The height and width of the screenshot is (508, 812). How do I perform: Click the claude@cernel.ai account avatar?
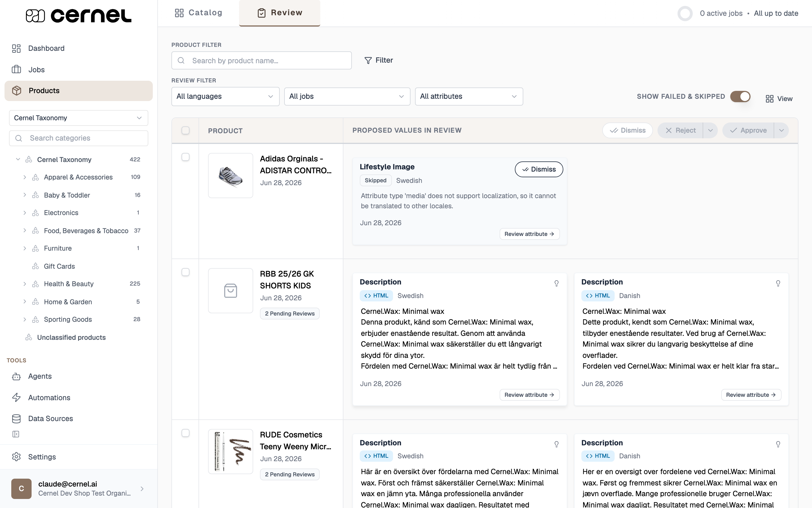(21, 489)
